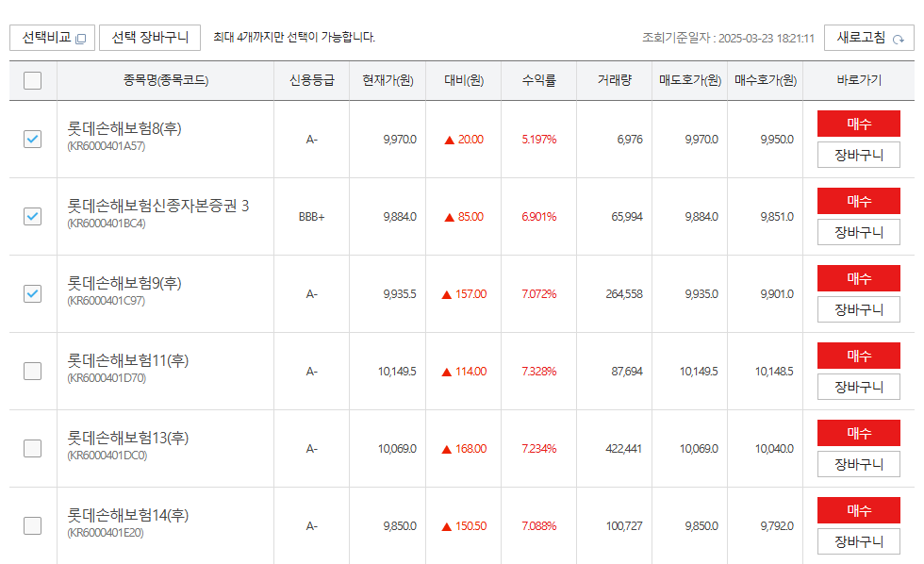
Task: Click the BBB+ credit rating cell
Action: click(x=312, y=217)
